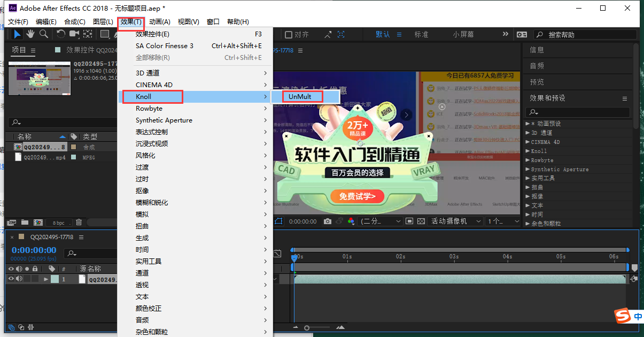The height and width of the screenshot is (337, 644).
Task: Lock the QQ20249 layer
Action: 35,279
